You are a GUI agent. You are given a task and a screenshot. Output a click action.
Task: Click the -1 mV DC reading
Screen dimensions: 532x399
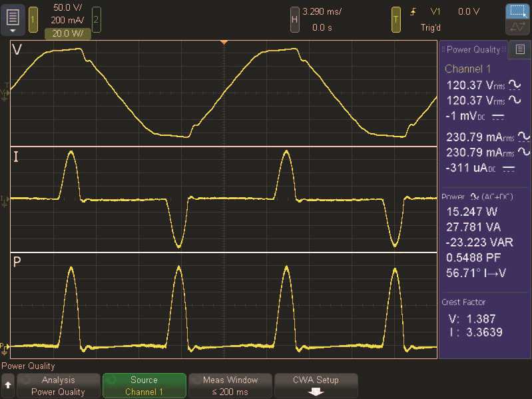(x=475, y=117)
